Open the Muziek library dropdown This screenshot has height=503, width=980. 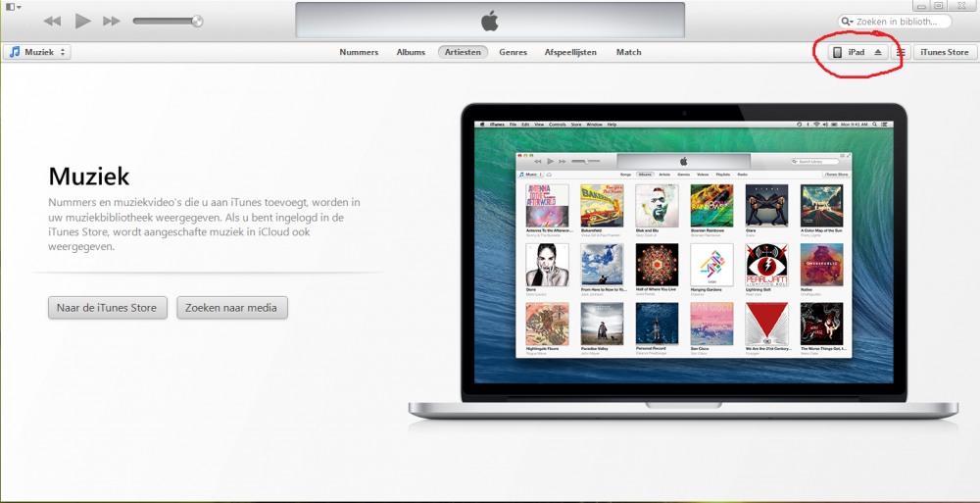click(x=37, y=52)
